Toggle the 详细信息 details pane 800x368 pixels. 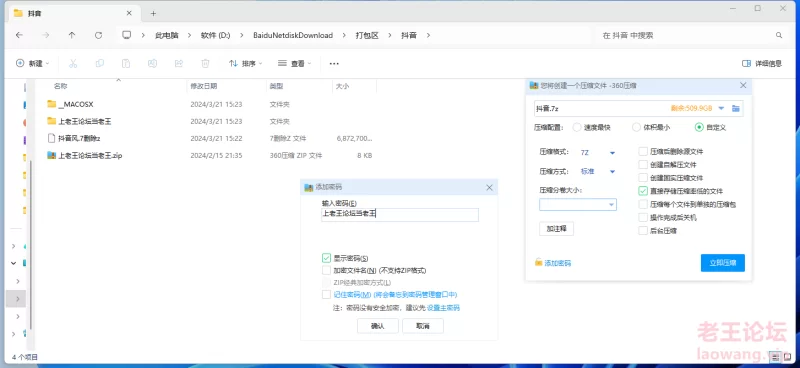(761, 63)
